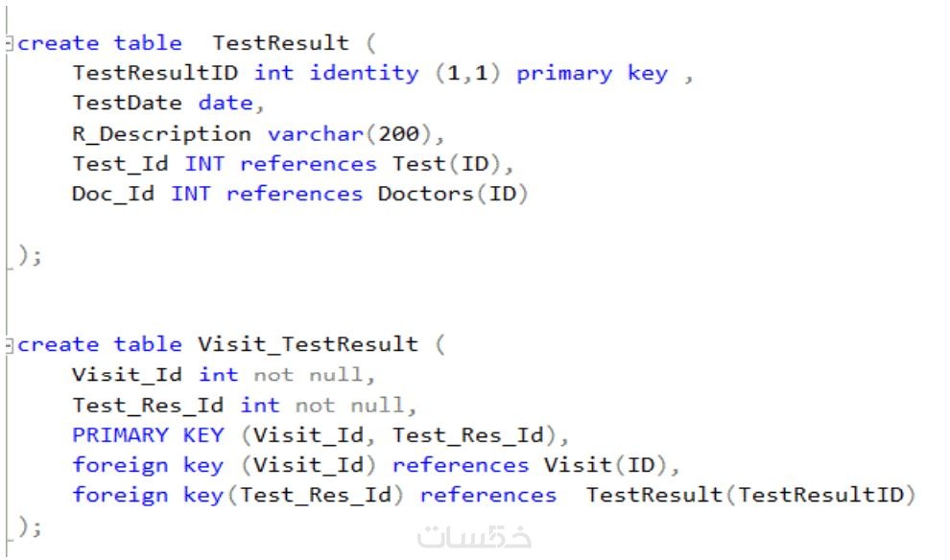Viewport: 950px width, 560px height.
Task: Click the Visit_TestResult table name
Action: point(307,344)
